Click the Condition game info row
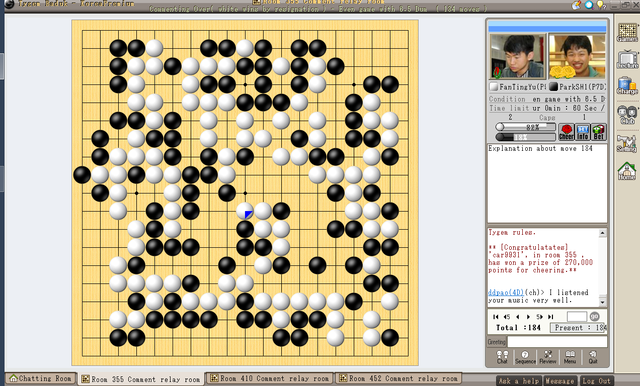 point(547,99)
